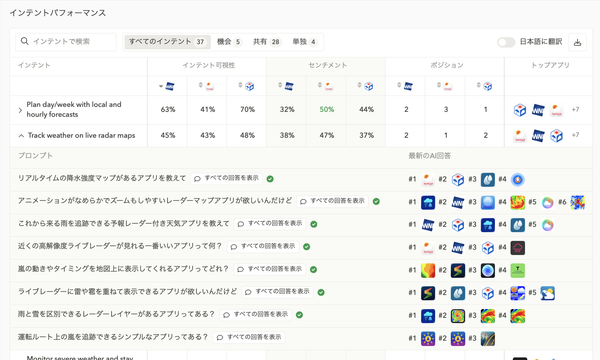Click the インテントパフォーマンス heading

pos(58,13)
